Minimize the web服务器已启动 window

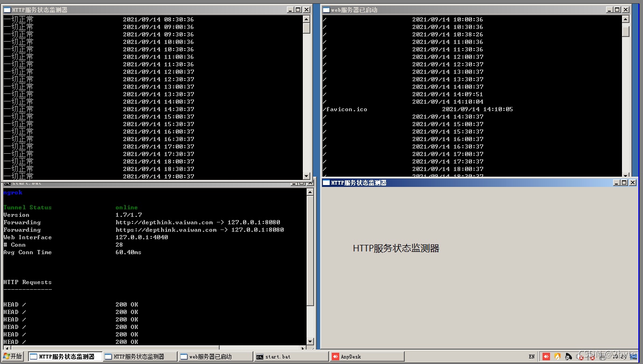click(x=609, y=9)
